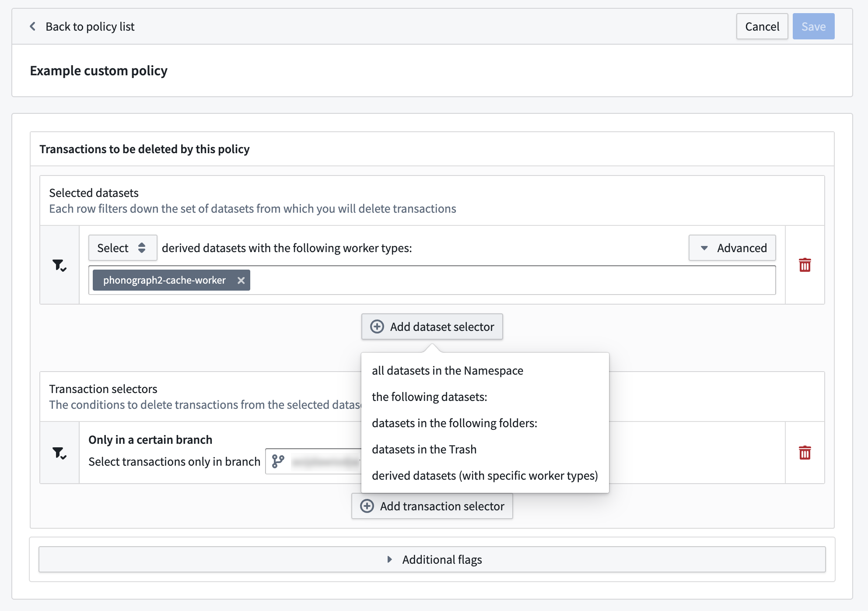Screen dimensions: 868x611
Task: Remove the phonograph2-cache-worker tag
Action: (x=241, y=281)
